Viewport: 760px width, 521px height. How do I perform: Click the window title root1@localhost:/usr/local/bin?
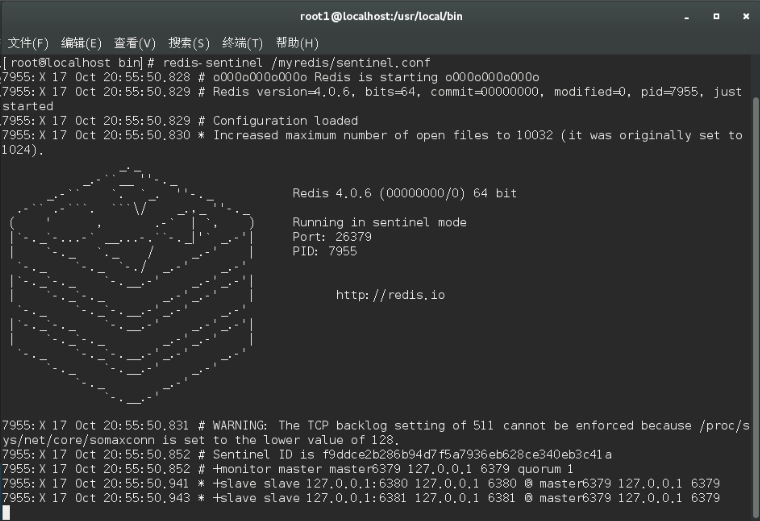tap(381, 16)
